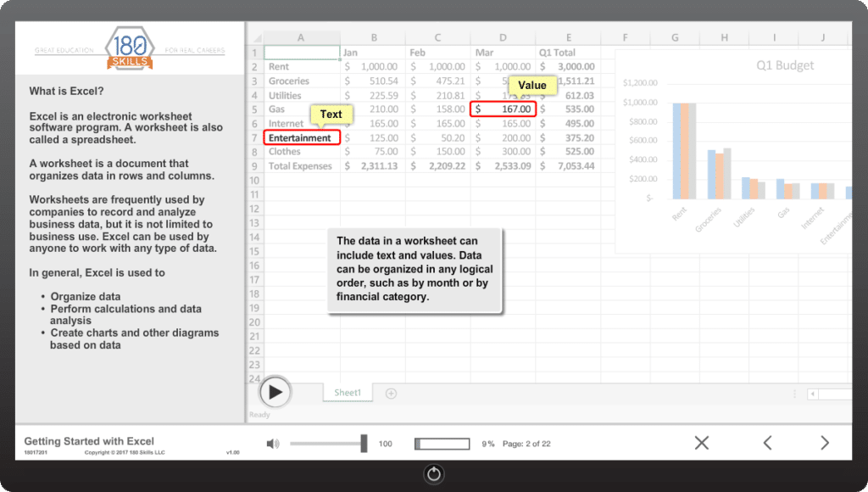Click the lesson progress bar

[442, 444]
